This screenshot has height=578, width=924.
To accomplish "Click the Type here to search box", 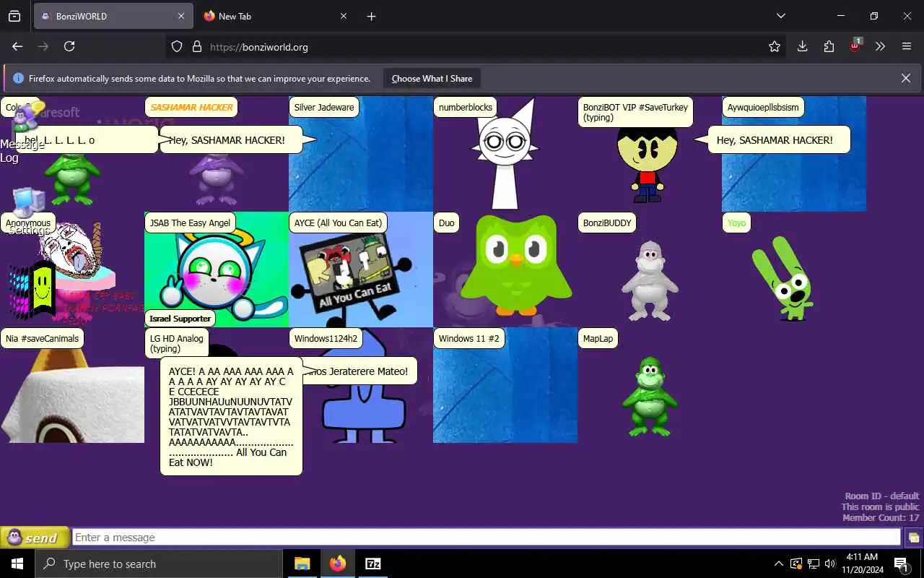I will (x=158, y=564).
